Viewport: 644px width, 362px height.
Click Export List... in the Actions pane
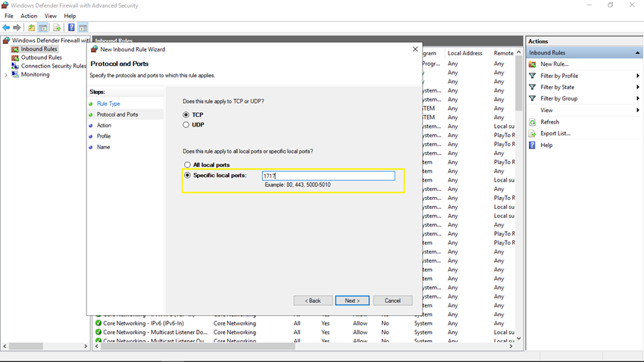pos(555,133)
